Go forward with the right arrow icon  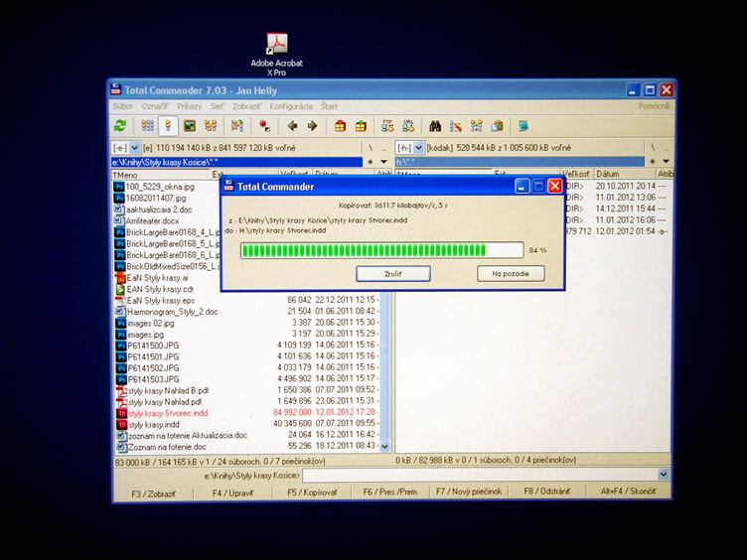pos(313,126)
